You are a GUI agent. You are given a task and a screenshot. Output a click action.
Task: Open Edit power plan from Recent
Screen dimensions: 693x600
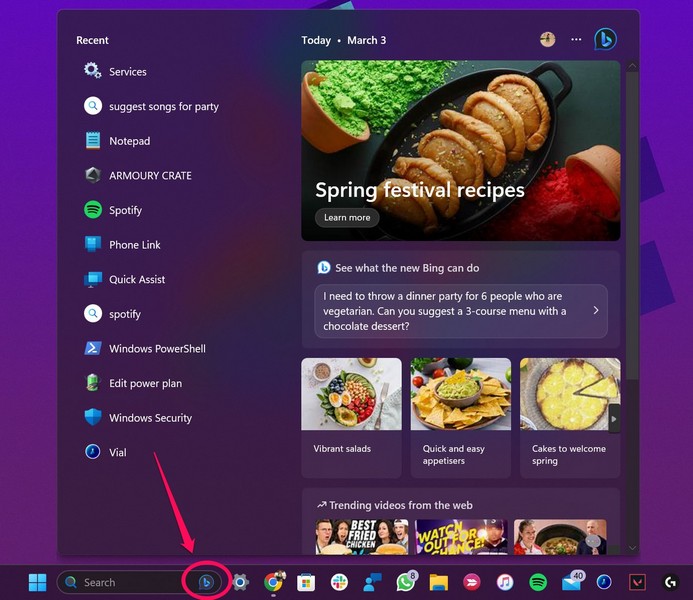[x=133, y=383]
